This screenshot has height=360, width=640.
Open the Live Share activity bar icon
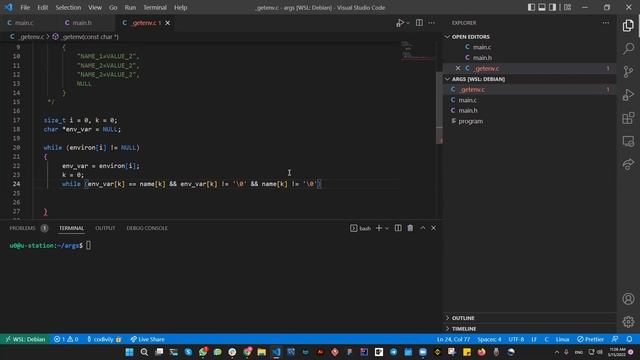coord(628,164)
